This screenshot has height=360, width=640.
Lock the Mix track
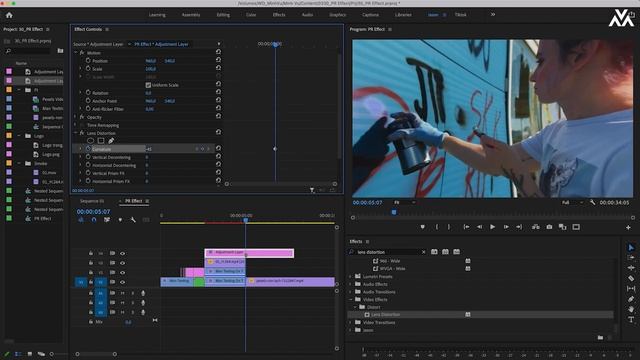click(x=91, y=322)
